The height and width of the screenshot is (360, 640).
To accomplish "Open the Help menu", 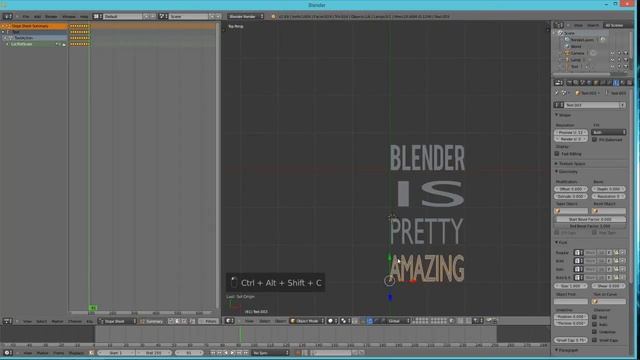I will tap(84, 16).
